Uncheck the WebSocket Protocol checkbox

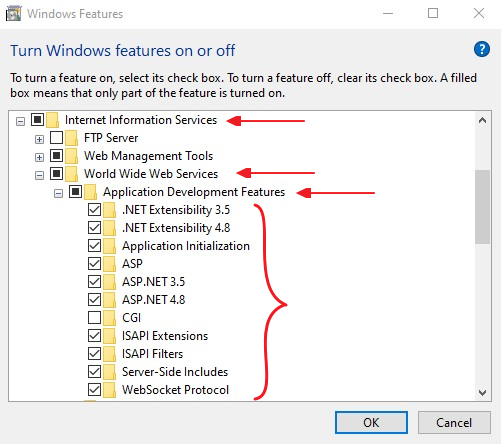[x=94, y=390]
